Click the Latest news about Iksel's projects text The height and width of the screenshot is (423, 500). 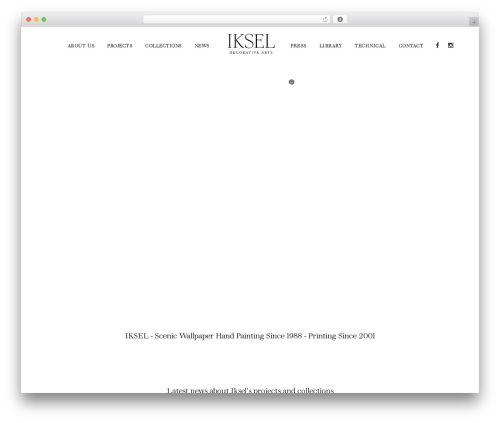[x=250, y=390]
